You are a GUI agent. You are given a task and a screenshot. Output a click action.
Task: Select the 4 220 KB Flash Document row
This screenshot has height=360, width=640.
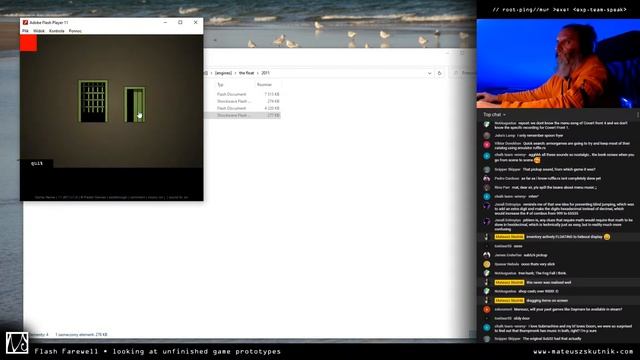(242, 108)
